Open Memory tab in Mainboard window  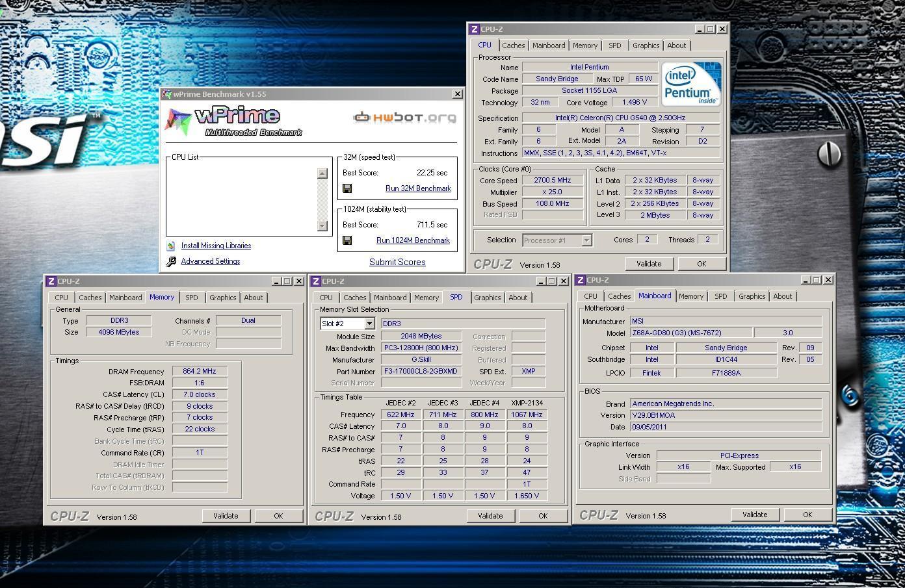point(691,296)
